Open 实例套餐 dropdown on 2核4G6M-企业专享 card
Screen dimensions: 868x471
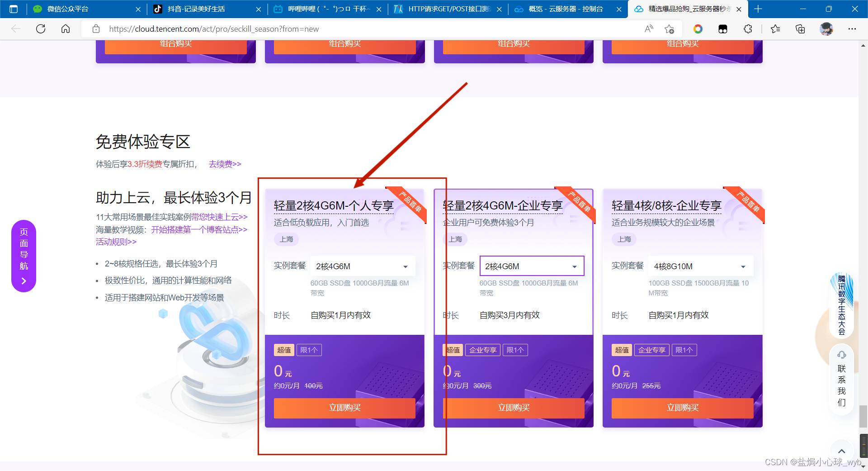pyautogui.click(x=532, y=266)
